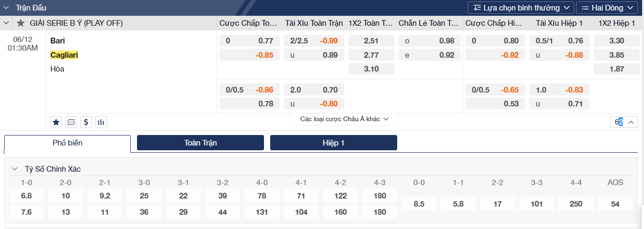Collapse the Giải Serie B Ý league row
Viewport: 644px width, 229px height.
point(6,23)
